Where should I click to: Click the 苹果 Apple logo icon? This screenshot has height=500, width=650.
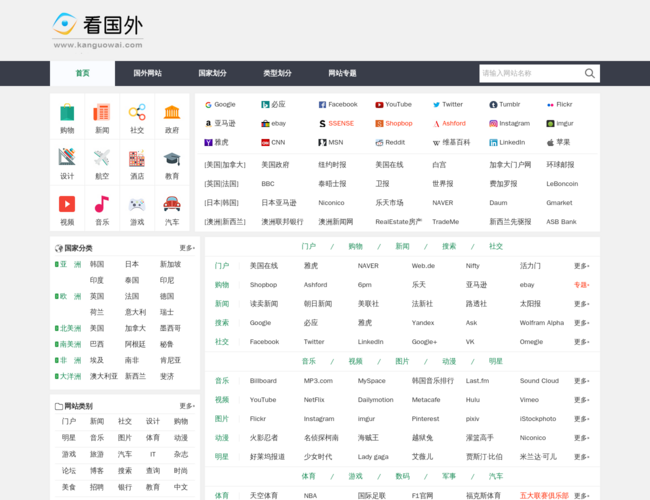click(x=550, y=143)
